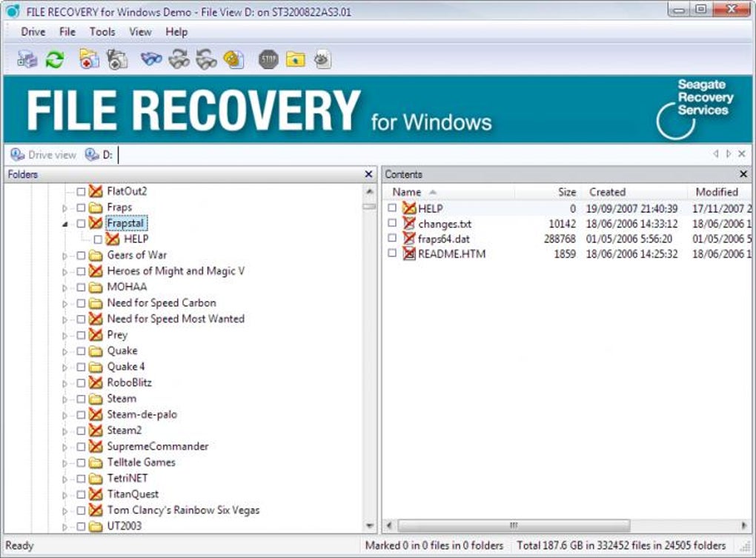Click the blue binoculars find icon
Viewport: 756px width, 558px height.
click(x=151, y=59)
